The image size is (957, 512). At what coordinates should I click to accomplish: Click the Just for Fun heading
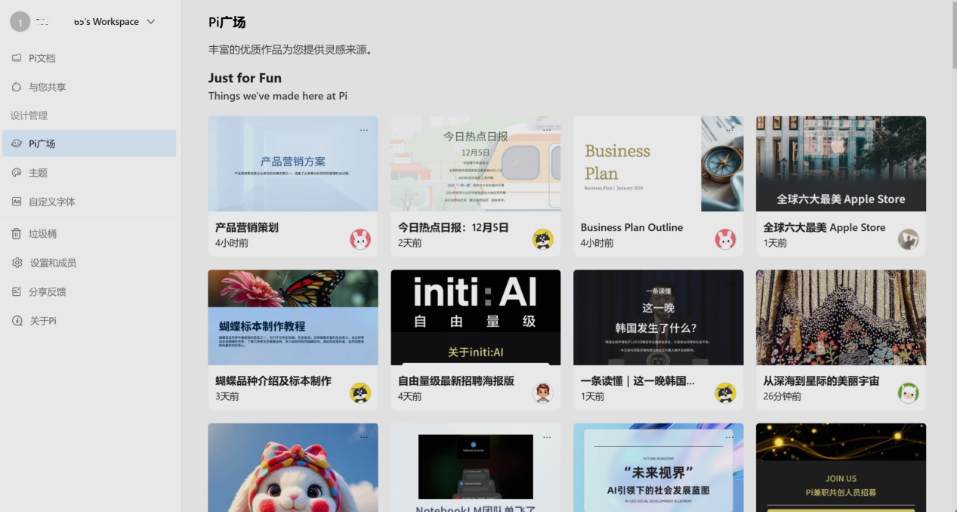click(245, 78)
